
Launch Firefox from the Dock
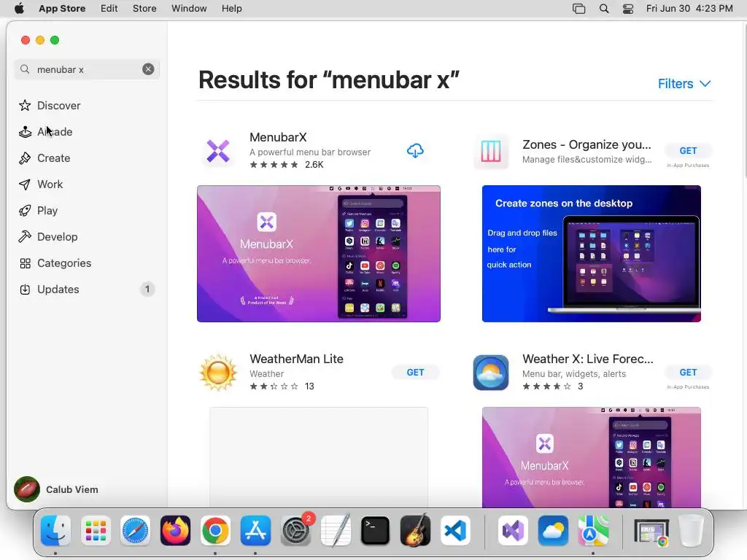[x=175, y=531]
